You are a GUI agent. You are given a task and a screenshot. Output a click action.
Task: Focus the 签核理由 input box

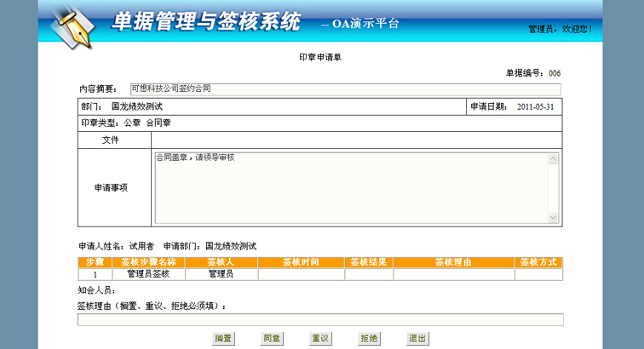[320, 320]
